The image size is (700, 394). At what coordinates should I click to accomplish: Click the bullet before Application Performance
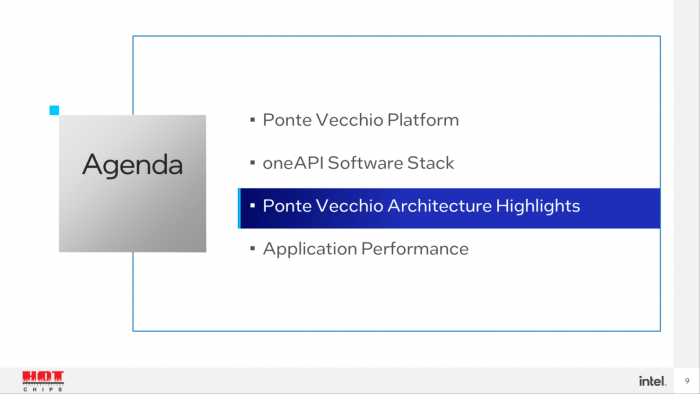point(253,249)
